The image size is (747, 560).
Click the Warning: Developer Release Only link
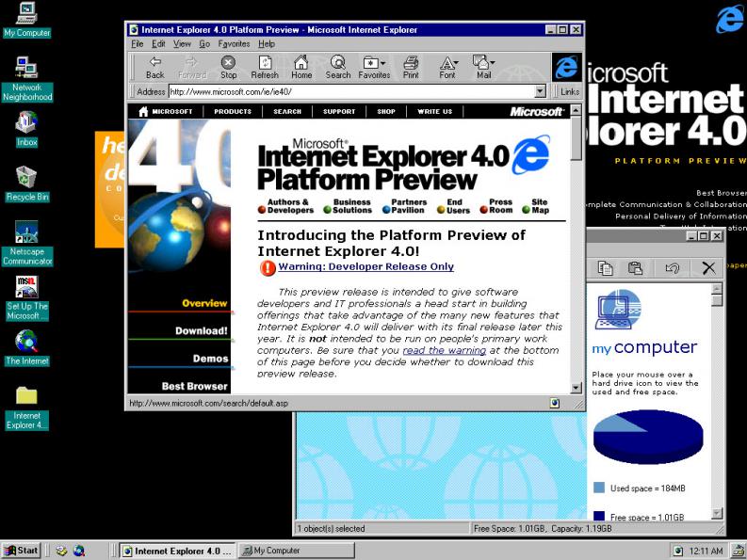coord(365,266)
